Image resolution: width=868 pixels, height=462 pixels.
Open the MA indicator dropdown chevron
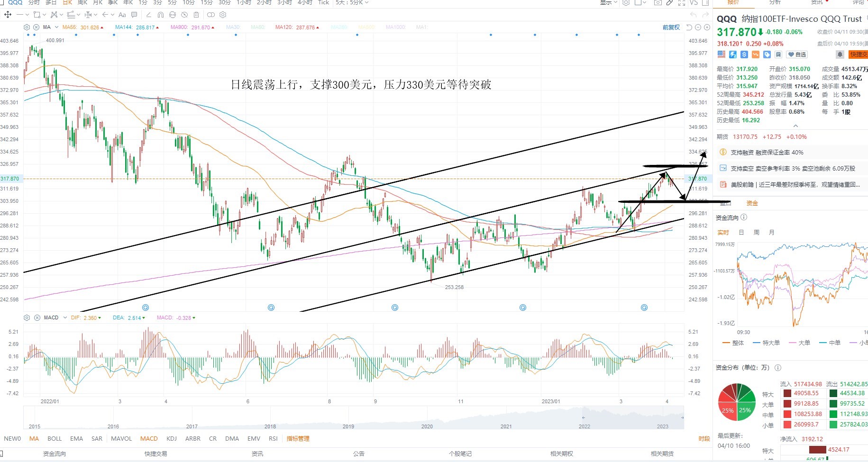tap(56, 27)
